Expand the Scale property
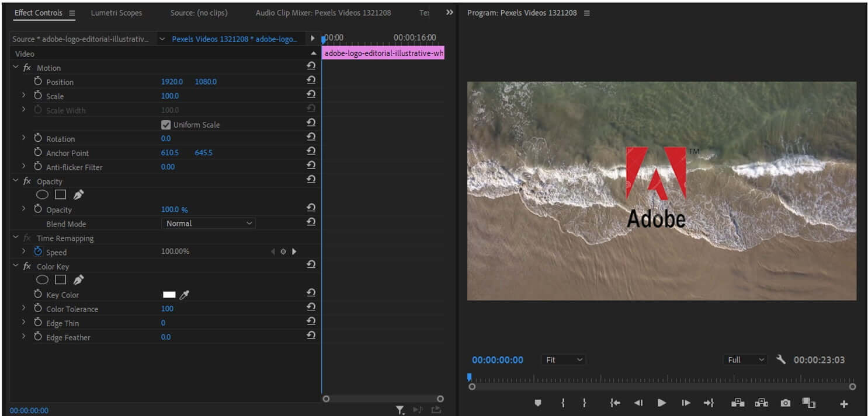The height and width of the screenshot is (416, 868). click(23, 96)
